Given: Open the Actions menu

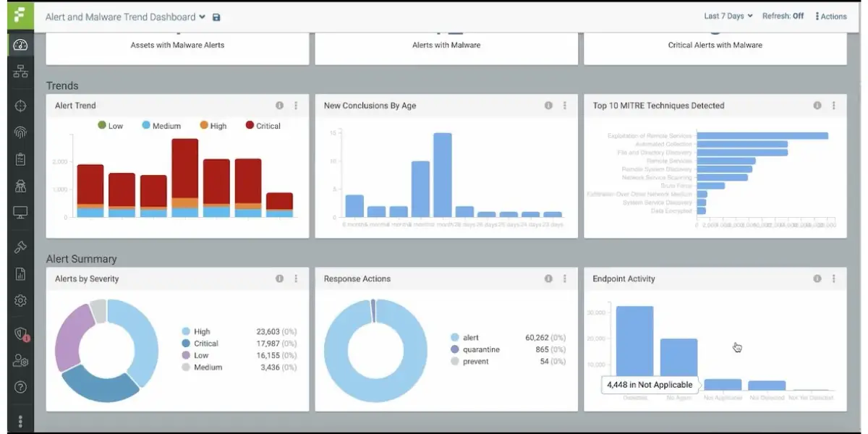Looking at the screenshot, I should [830, 16].
